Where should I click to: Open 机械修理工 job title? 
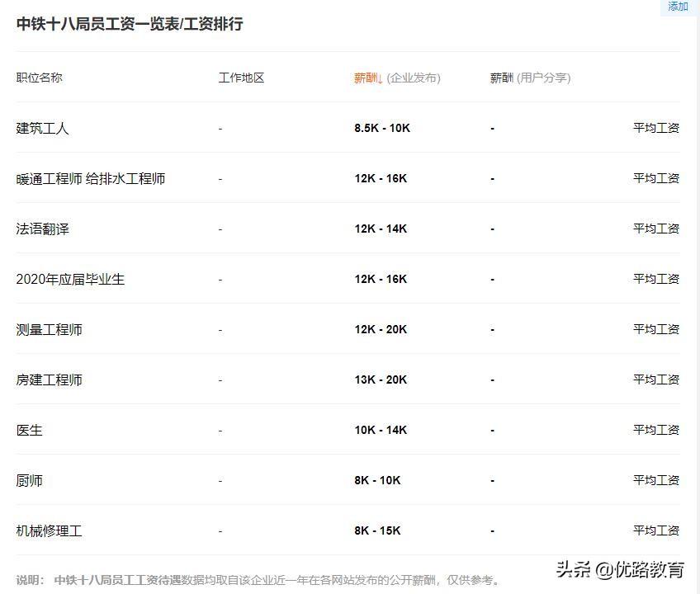click(49, 531)
